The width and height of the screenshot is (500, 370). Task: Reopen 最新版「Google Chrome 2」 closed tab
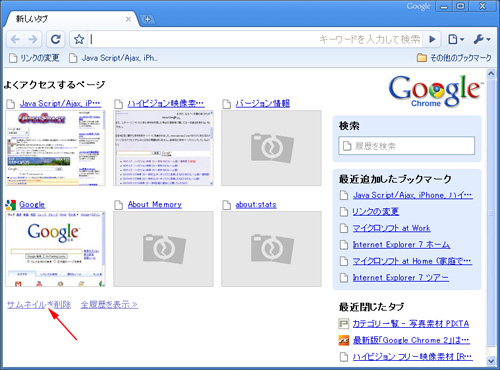pyautogui.click(x=411, y=340)
